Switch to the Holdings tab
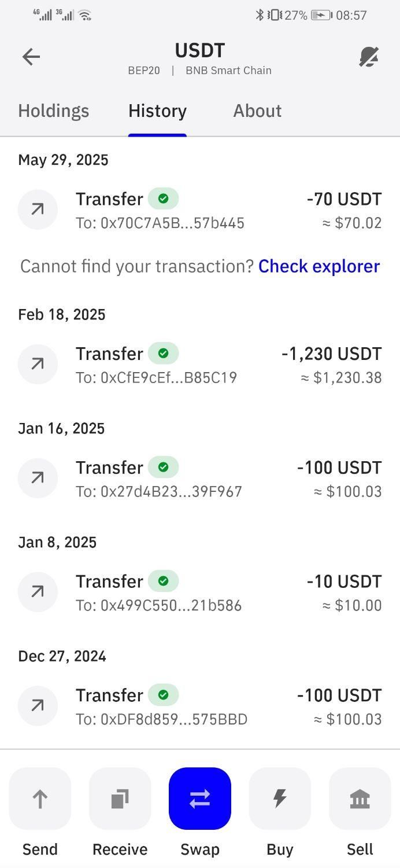400x868 pixels. click(x=54, y=111)
